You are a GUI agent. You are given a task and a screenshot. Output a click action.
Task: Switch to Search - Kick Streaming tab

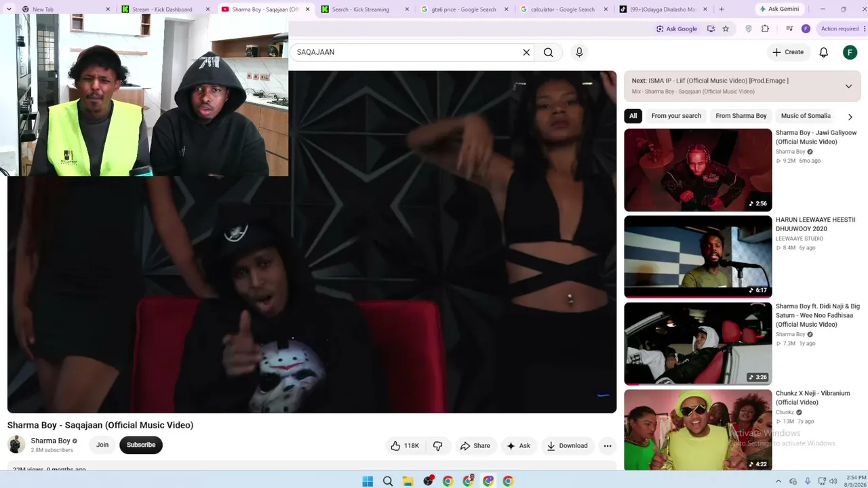point(366,9)
